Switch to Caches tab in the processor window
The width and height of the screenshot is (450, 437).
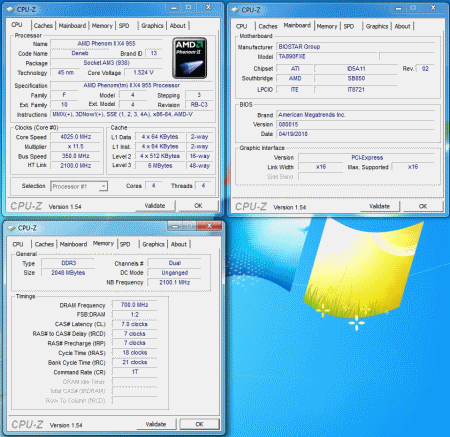43,26
